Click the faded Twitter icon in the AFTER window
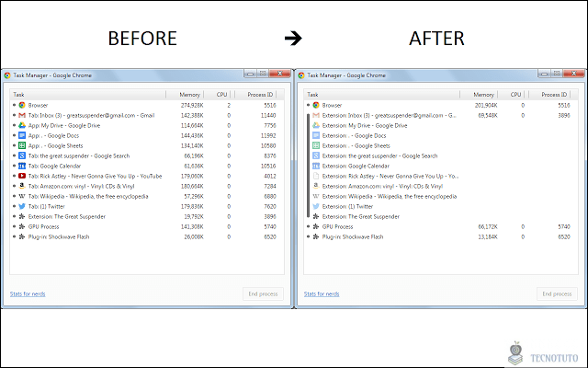588x368 pixels. click(x=316, y=206)
